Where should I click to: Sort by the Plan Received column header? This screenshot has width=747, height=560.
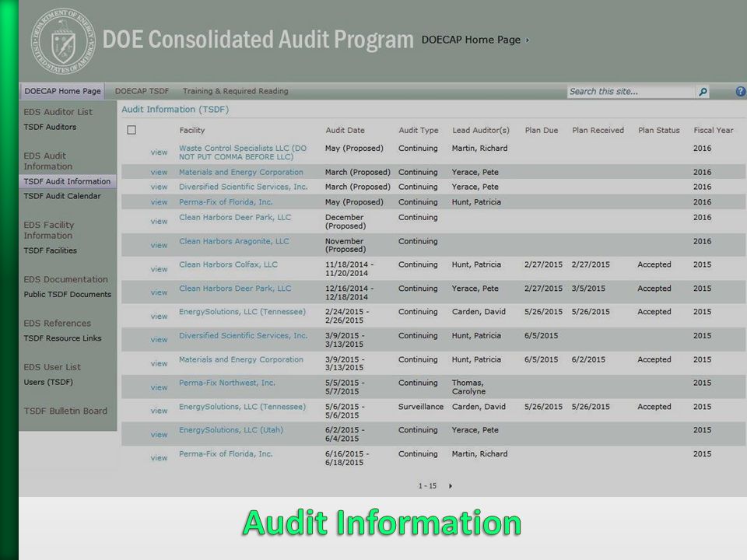[x=598, y=130]
